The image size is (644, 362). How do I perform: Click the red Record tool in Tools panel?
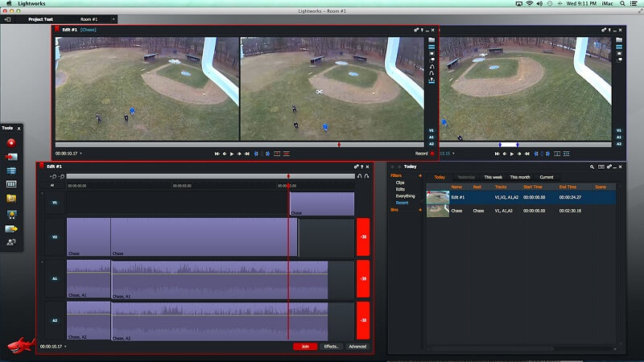[x=11, y=142]
